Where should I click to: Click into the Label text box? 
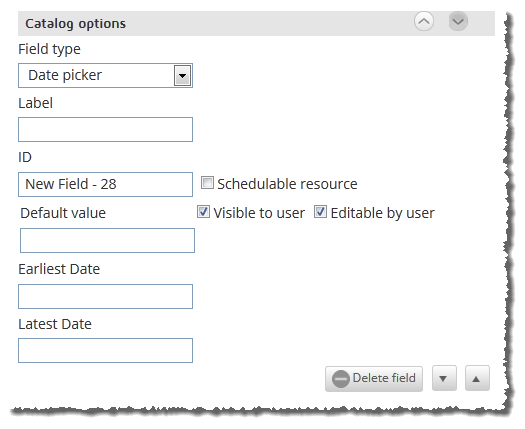tap(105, 130)
